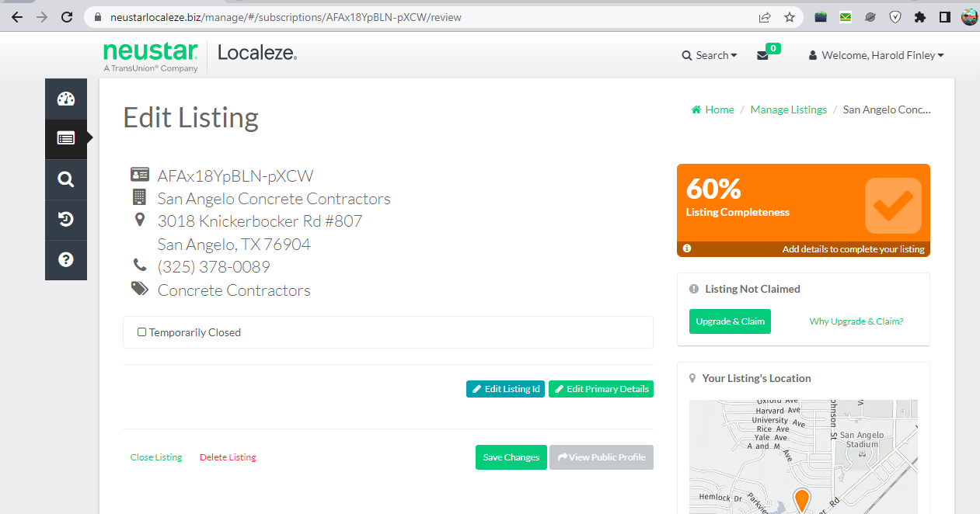Screen dimensions: 980x514
Task: Click the tags icon beside Concrete Contractors
Action: pos(139,289)
